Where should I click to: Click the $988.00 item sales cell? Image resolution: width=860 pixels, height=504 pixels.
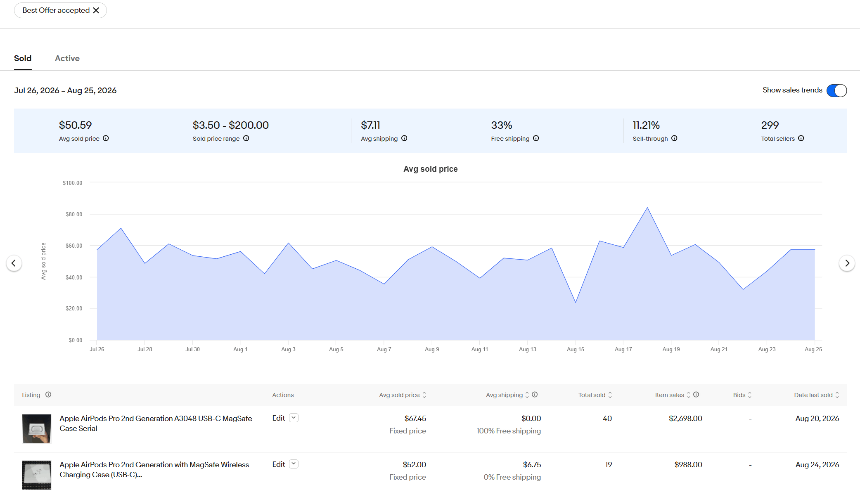[x=688, y=465]
